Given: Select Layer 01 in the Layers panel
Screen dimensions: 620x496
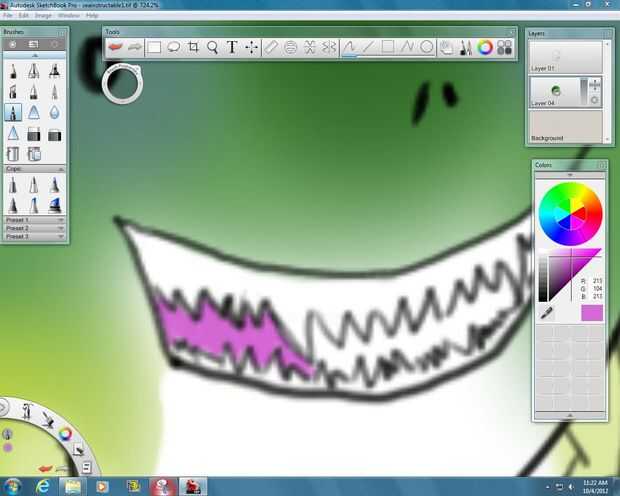Looking at the screenshot, I should point(565,57).
